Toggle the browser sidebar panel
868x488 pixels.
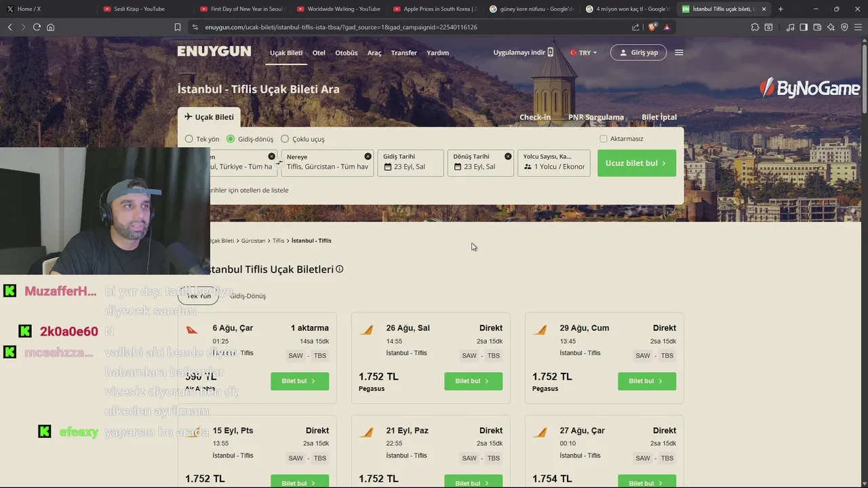804,27
